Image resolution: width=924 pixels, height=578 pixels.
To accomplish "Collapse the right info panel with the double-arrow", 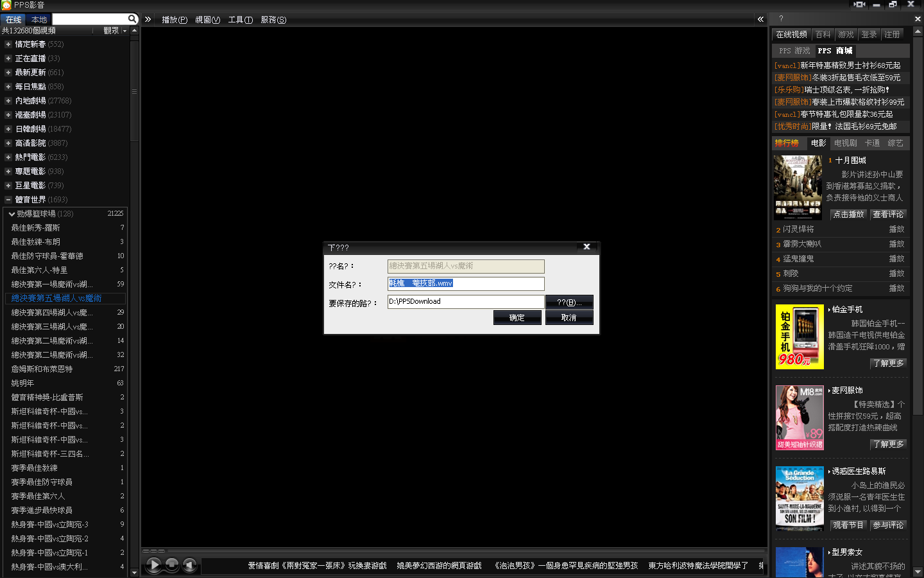I will pos(760,19).
